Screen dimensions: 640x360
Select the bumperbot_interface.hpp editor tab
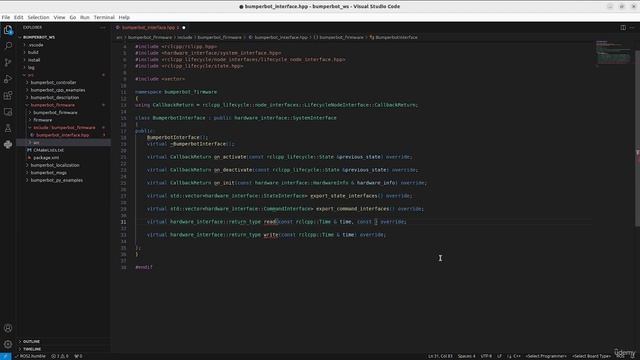(149, 27)
